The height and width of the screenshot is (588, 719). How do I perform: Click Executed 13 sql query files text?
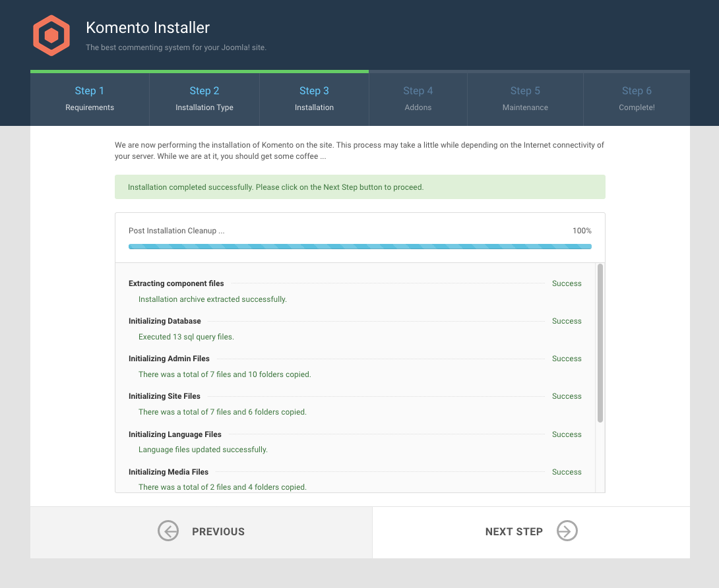tap(186, 337)
